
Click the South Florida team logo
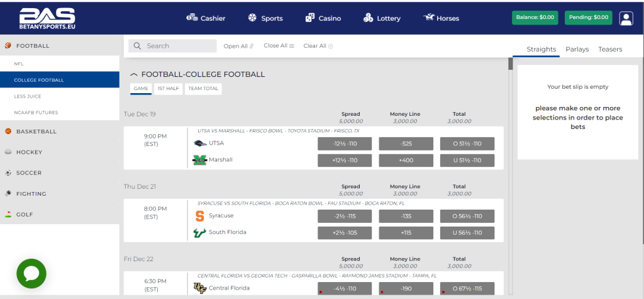[x=199, y=232]
